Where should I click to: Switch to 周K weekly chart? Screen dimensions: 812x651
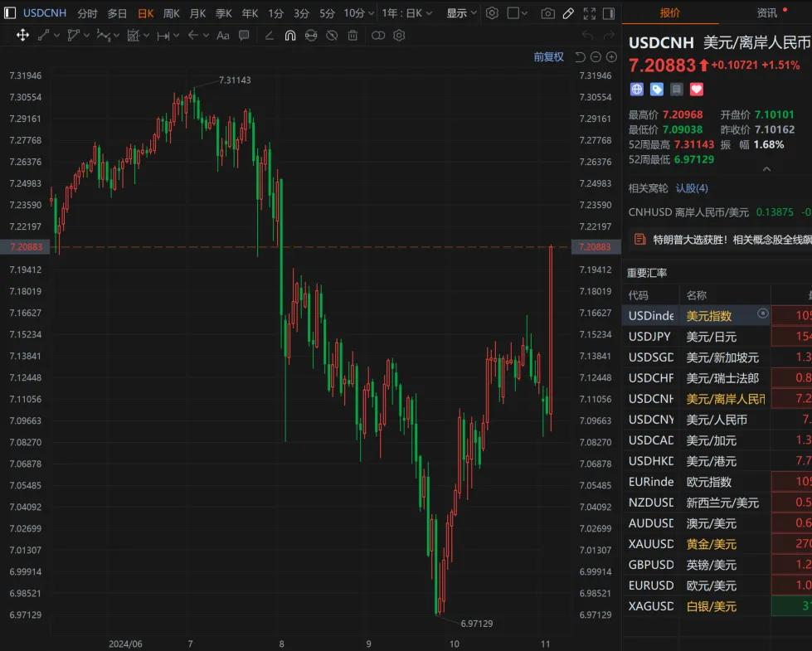[x=172, y=13]
